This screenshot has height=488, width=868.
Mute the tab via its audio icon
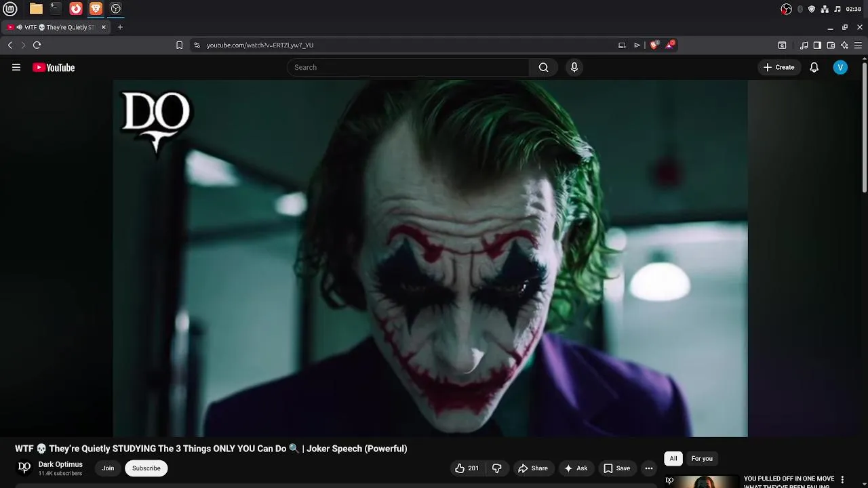click(x=20, y=27)
